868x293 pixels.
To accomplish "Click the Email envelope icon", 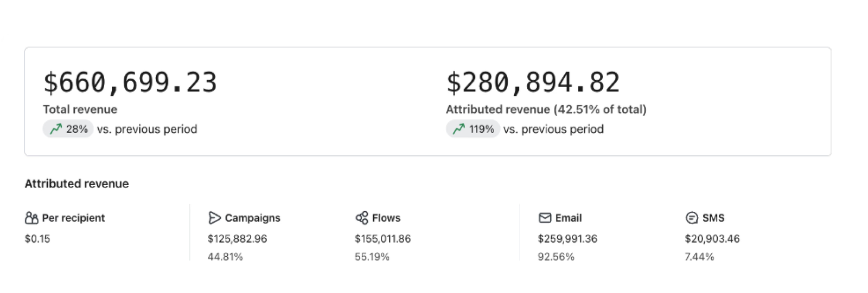I will tap(545, 218).
